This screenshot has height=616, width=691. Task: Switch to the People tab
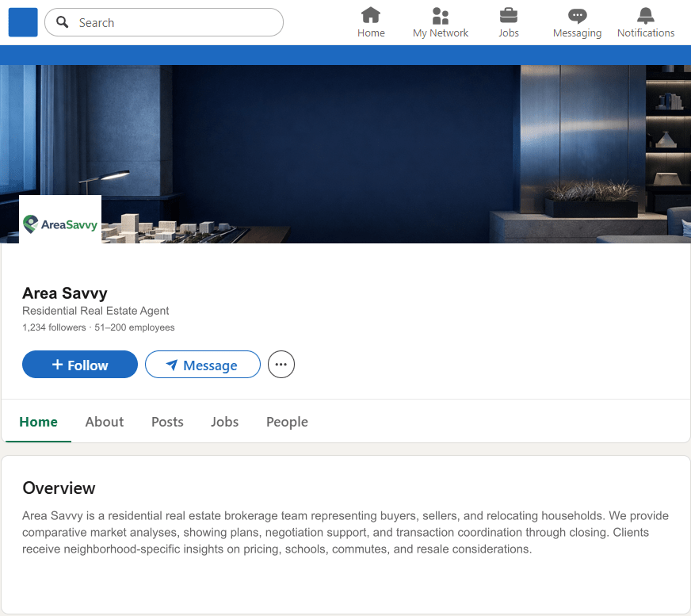(x=287, y=422)
